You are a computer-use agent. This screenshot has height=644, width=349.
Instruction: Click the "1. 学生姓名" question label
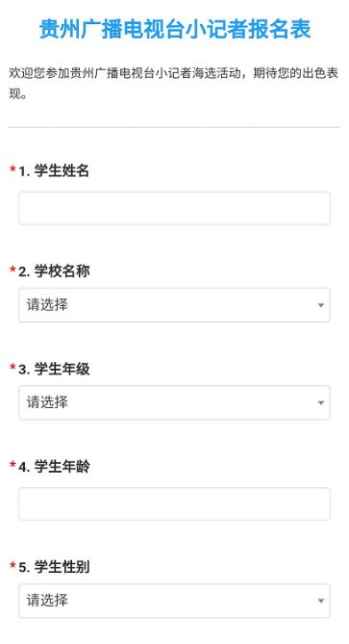coord(54,170)
